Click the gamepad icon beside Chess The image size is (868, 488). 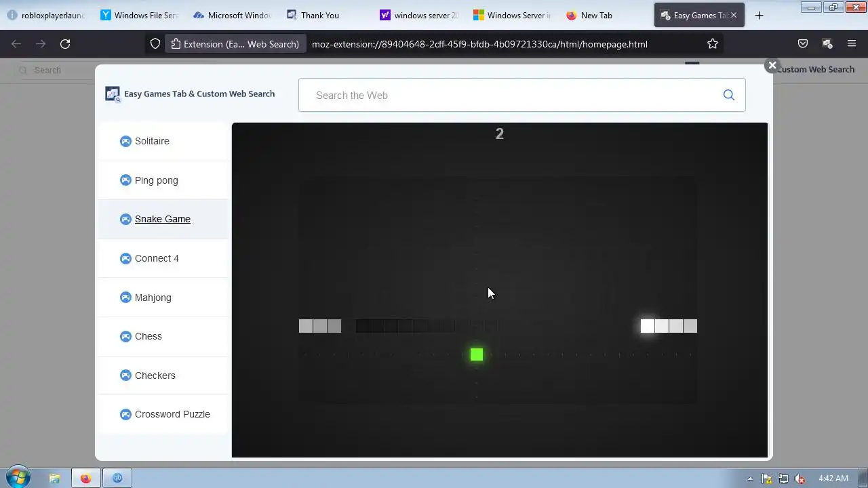point(125,336)
